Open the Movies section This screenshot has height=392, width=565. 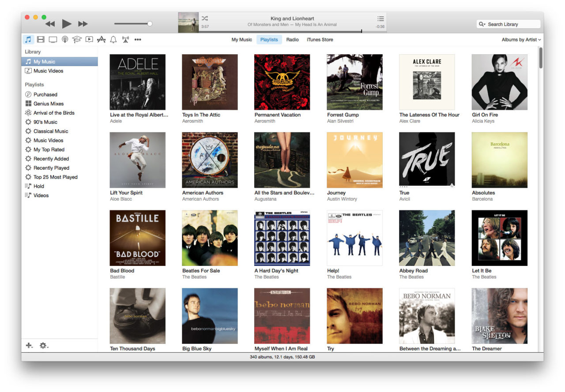click(41, 39)
